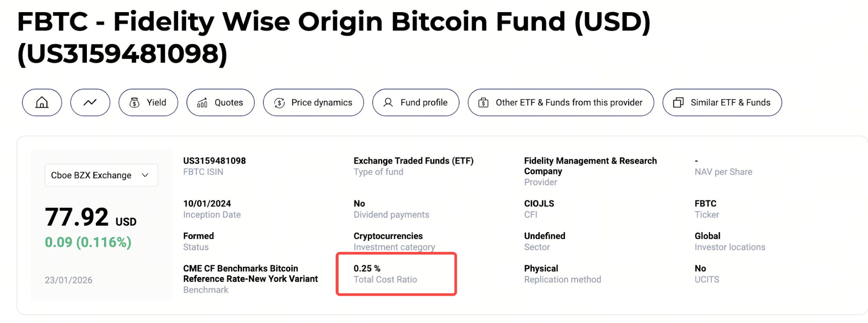Open the Price dynamics view

pos(313,103)
